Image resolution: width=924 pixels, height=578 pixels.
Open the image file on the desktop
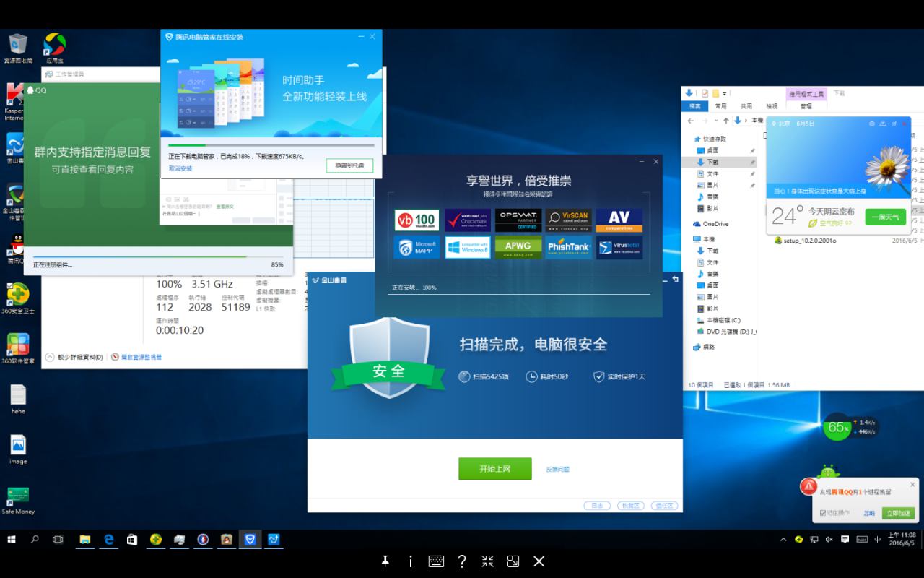(18, 449)
